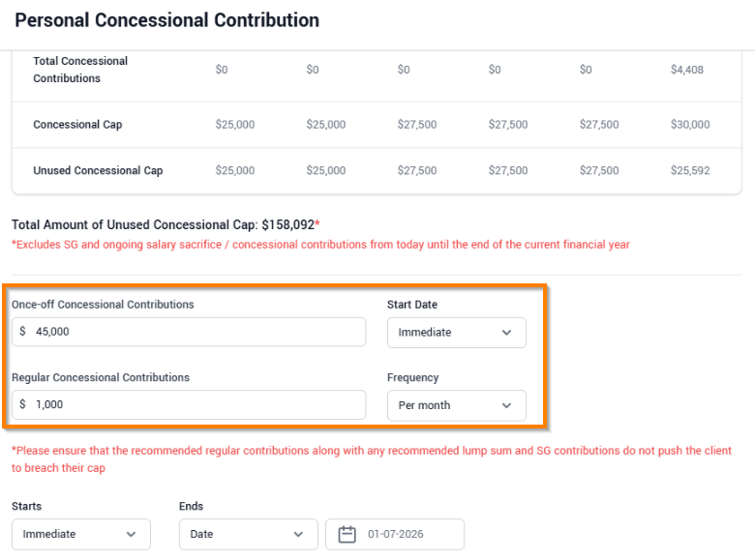Click the Total Concessional Contributions row label
This screenshot has height=560, width=755.
click(80, 70)
